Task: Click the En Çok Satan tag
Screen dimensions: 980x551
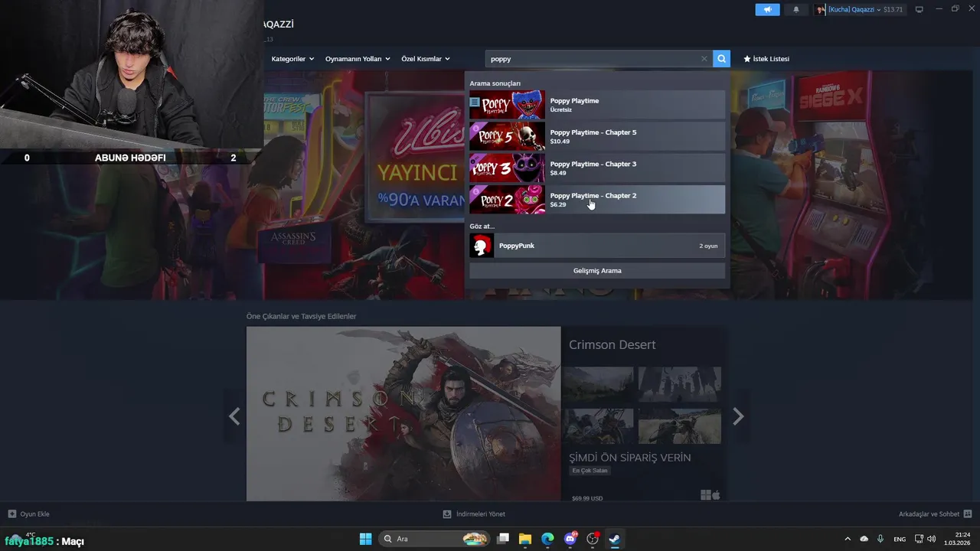Action: tap(590, 471)
